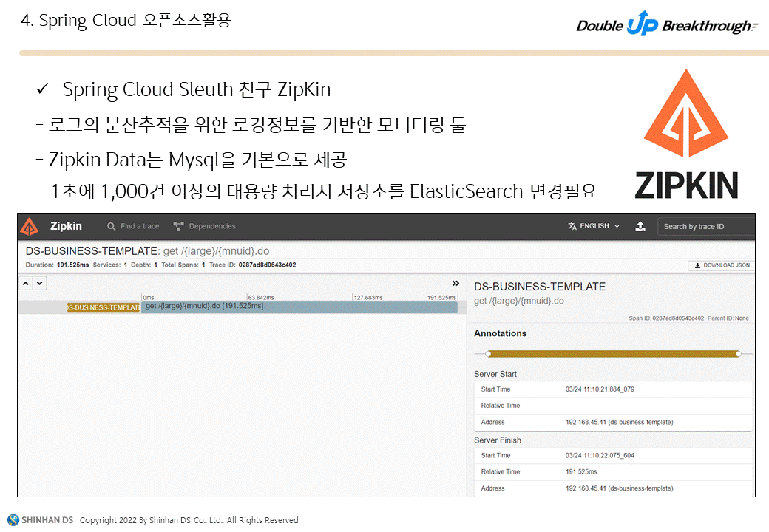Click the Annotations heading
The height and width of the screenshot is (532, 769).
[501, 333]
